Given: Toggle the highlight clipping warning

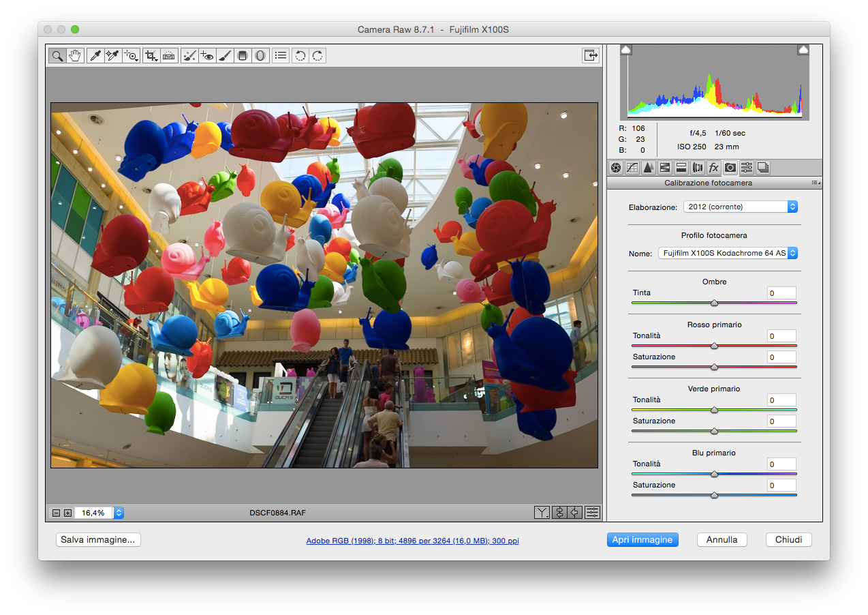Looking at the screenshot, I should (803, 49).
